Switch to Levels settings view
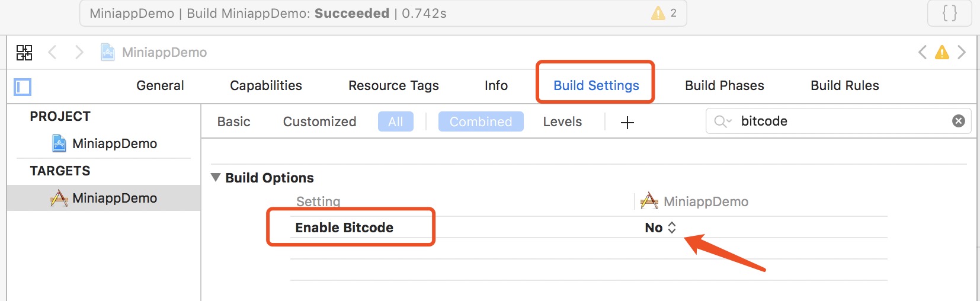 coord(562,122)
